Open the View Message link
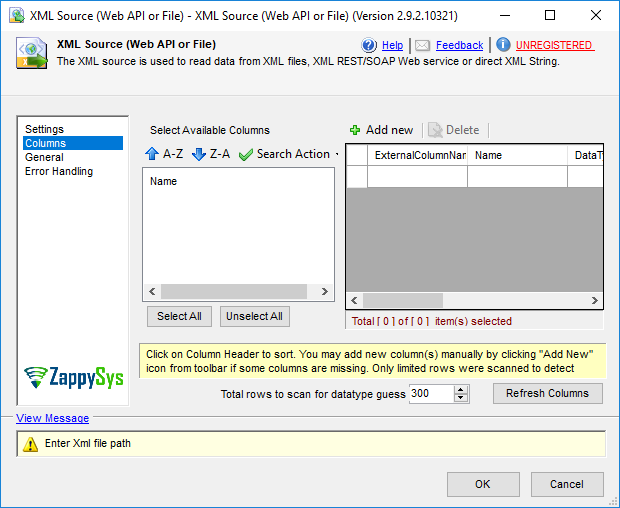Viewport: 620px width, 508px height. (53, 418)
